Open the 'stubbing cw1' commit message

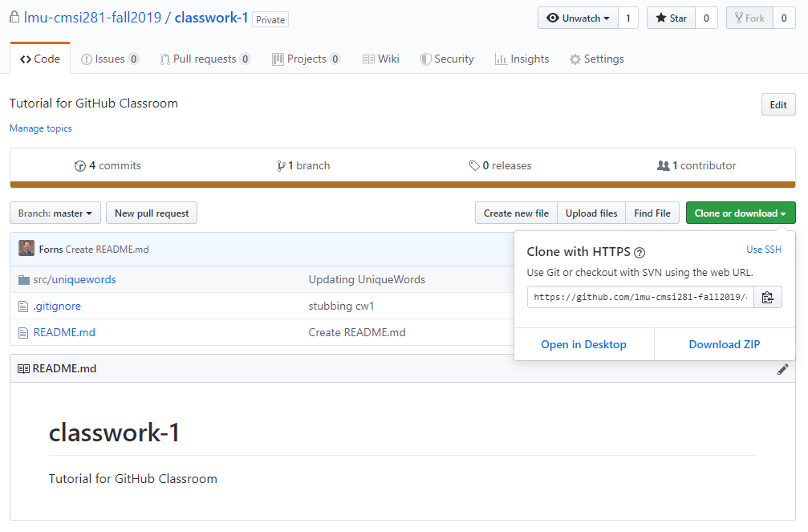(x=341, y=307)
